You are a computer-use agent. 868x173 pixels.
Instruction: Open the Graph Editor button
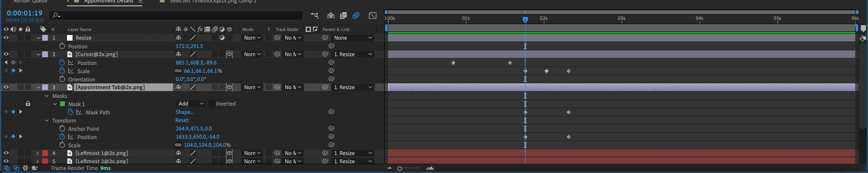372,16
